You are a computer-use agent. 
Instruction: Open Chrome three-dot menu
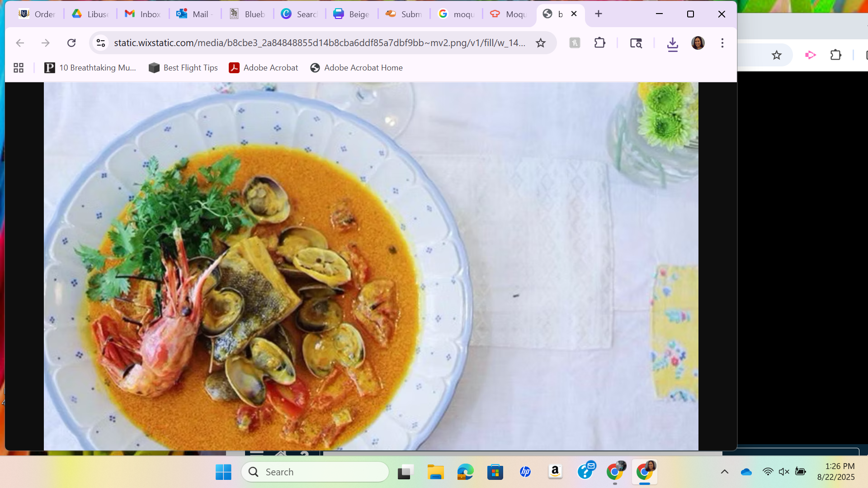(722, 43)
